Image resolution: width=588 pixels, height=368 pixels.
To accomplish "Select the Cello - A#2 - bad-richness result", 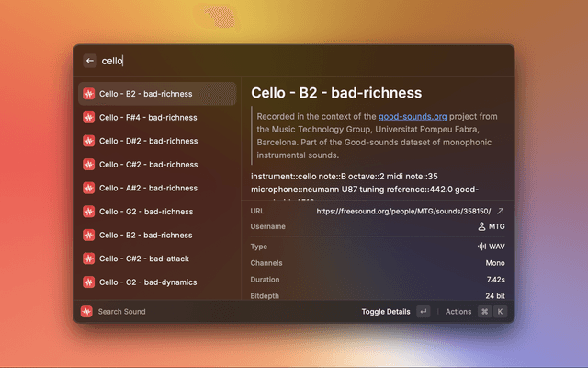I will pos(156,188).
